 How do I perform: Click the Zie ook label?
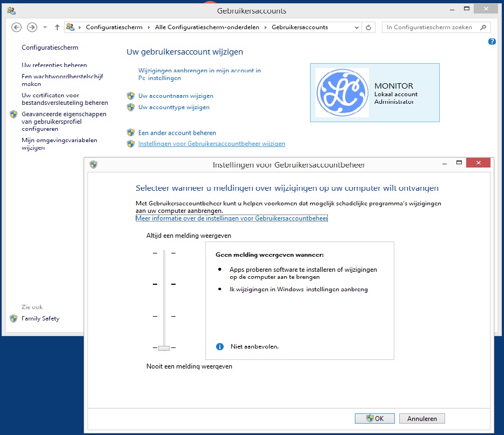32,307
